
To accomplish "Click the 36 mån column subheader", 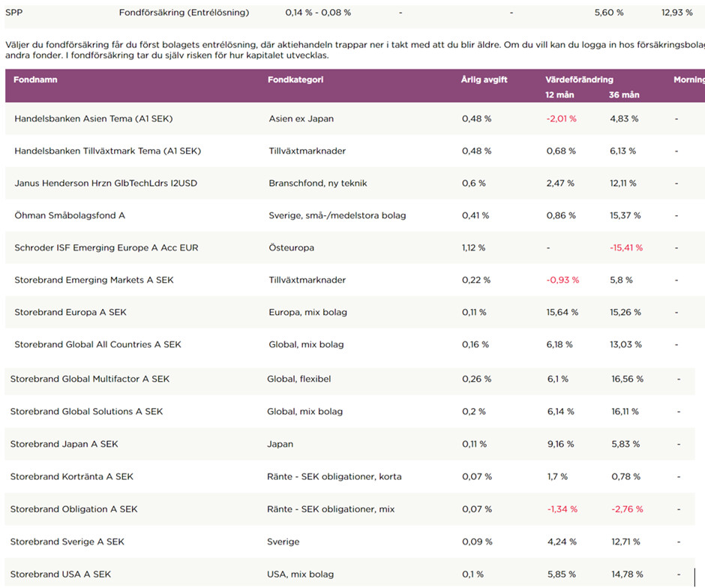I will 624,95.
